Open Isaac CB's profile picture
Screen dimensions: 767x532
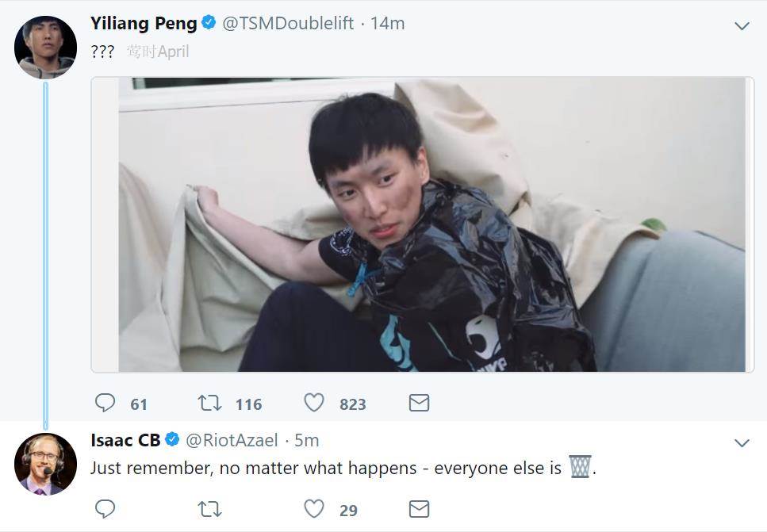[45, 464]
